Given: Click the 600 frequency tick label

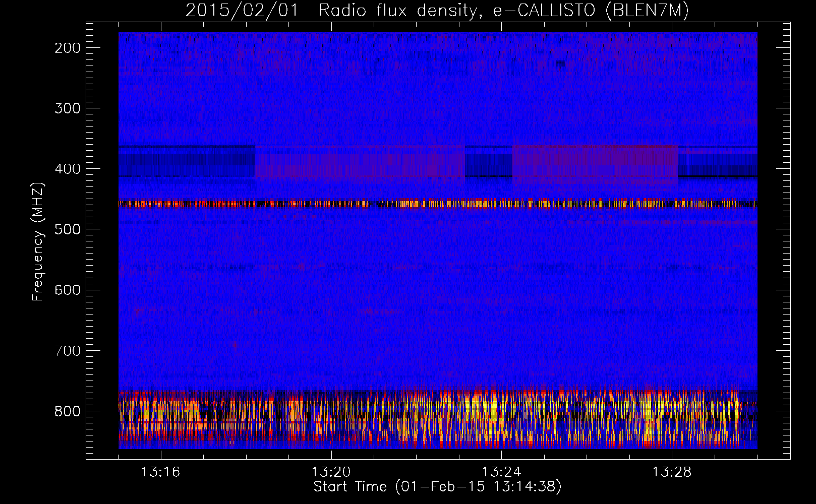Looking at the screenshot, I should point(68,290).
